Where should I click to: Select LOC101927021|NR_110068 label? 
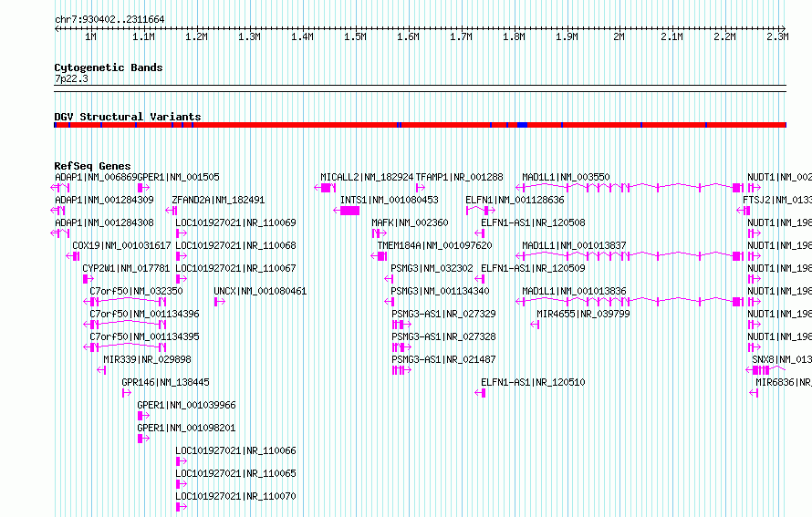click(x=235, y=245)
